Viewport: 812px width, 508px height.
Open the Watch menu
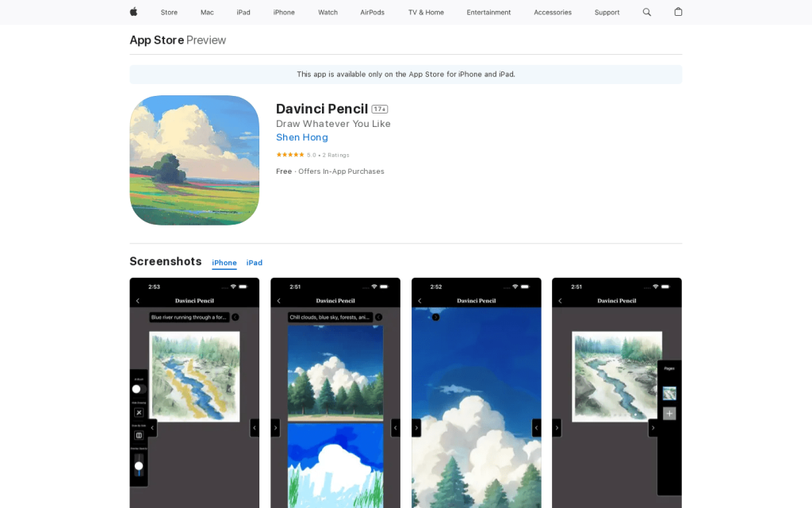327,13
